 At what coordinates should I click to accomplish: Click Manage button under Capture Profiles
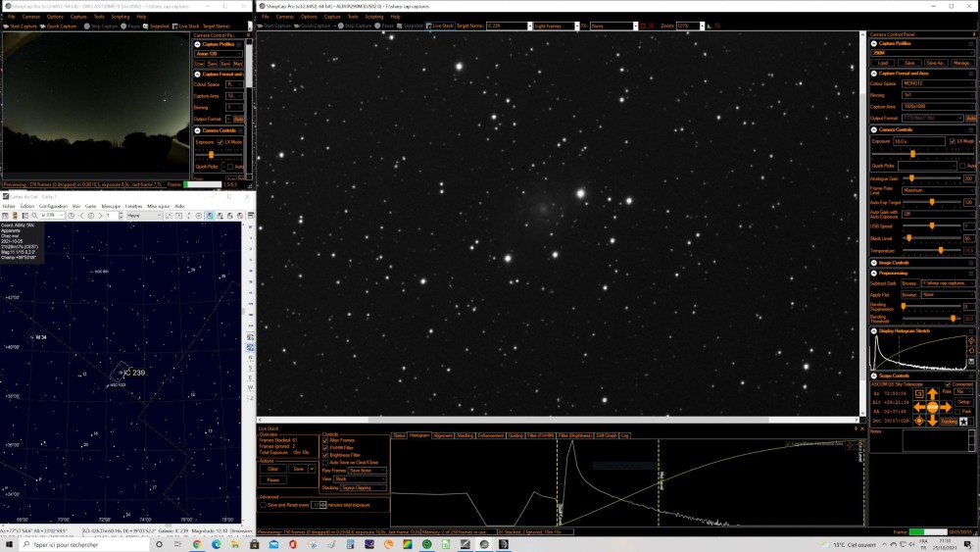click(962, 63)
